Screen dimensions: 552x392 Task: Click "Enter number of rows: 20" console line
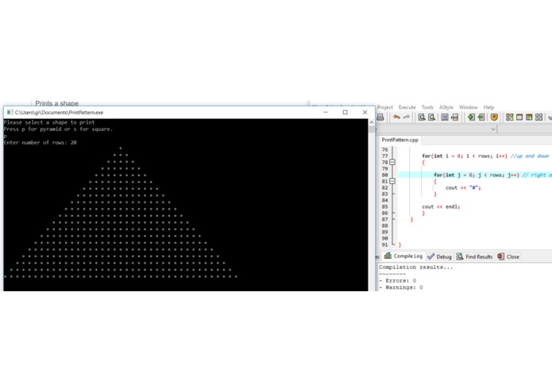[x=41, y=143]
